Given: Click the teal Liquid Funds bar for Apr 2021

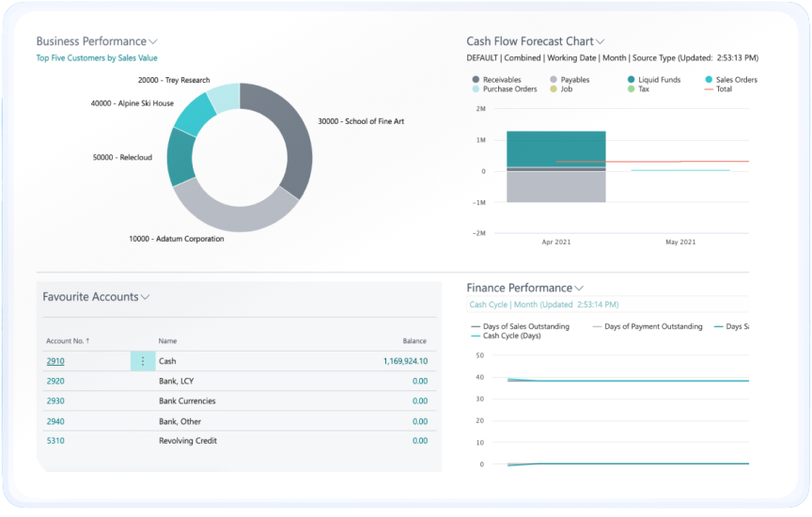Looking at the screenshot, I should tap(556, 149).
